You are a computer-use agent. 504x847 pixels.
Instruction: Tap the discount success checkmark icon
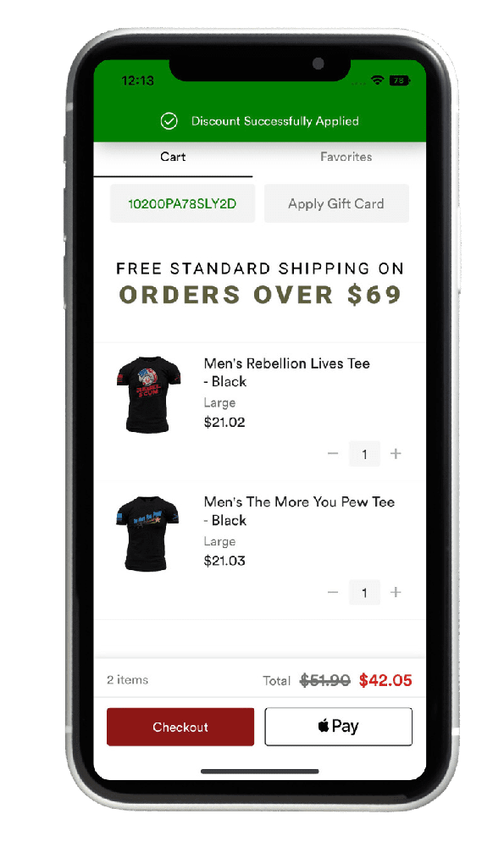[x=169, y=121]
